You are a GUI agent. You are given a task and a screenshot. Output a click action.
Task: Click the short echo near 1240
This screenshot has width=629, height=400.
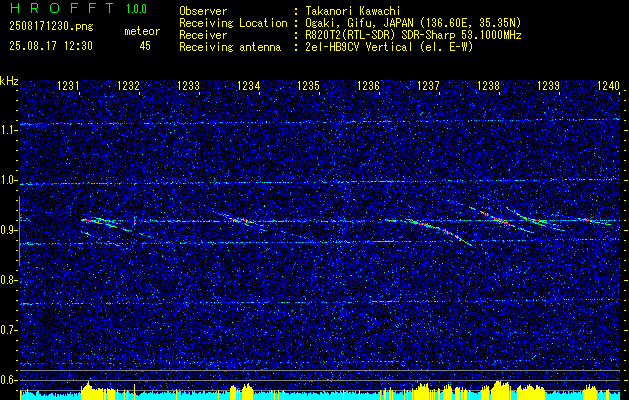point(594,221)
